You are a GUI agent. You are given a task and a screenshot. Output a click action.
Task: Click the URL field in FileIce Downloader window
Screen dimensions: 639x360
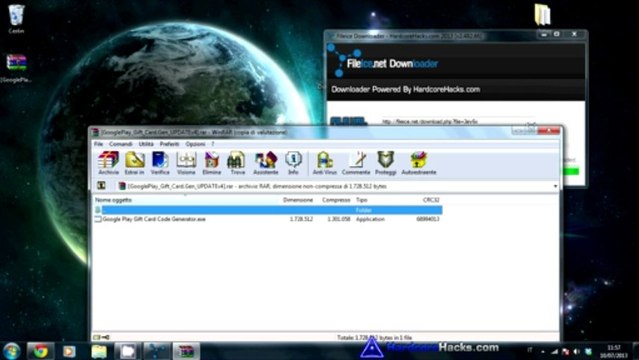click(x=458, y=121)
